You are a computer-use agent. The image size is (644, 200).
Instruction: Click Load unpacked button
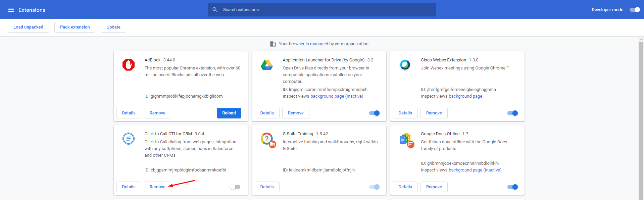point(28,27)
